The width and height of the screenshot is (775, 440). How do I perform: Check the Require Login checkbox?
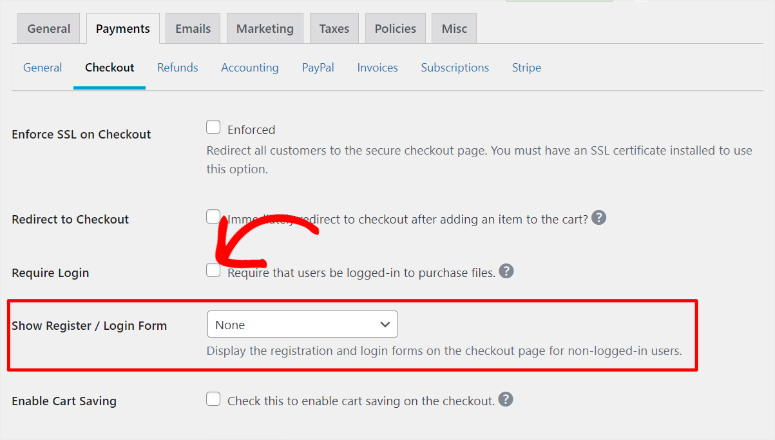213,271
